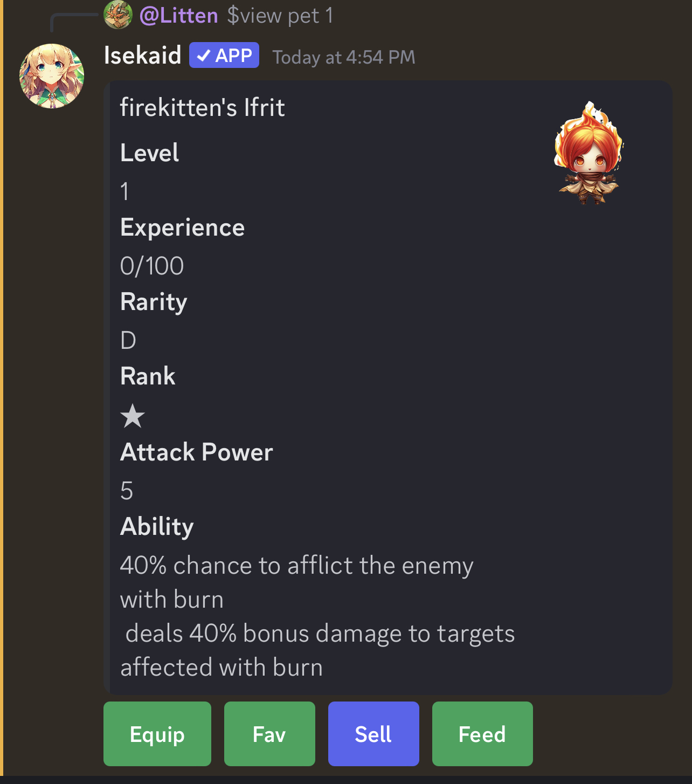Click the Rarity field heading
This screenshot has height=784, width=692.
tap(154, 302)
